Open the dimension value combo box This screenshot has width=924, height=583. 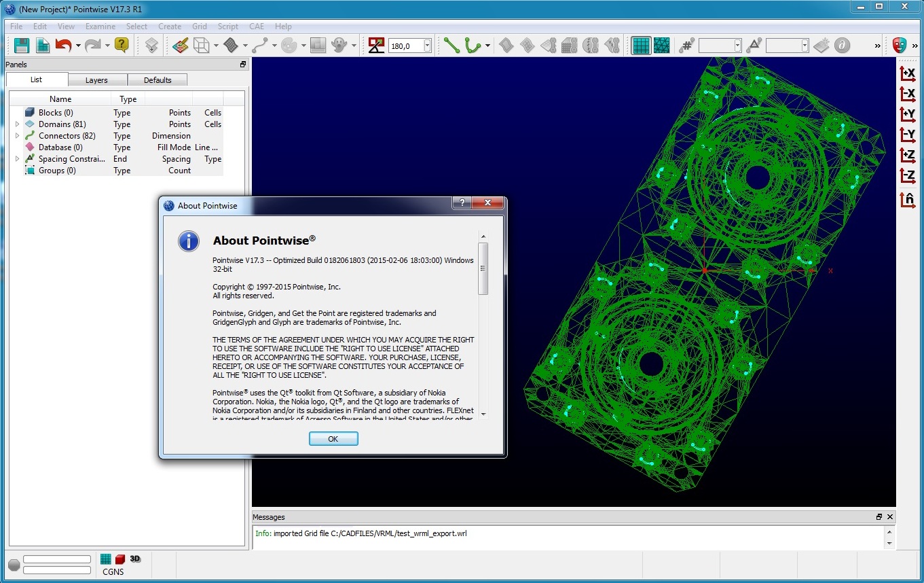click(720, 46)
